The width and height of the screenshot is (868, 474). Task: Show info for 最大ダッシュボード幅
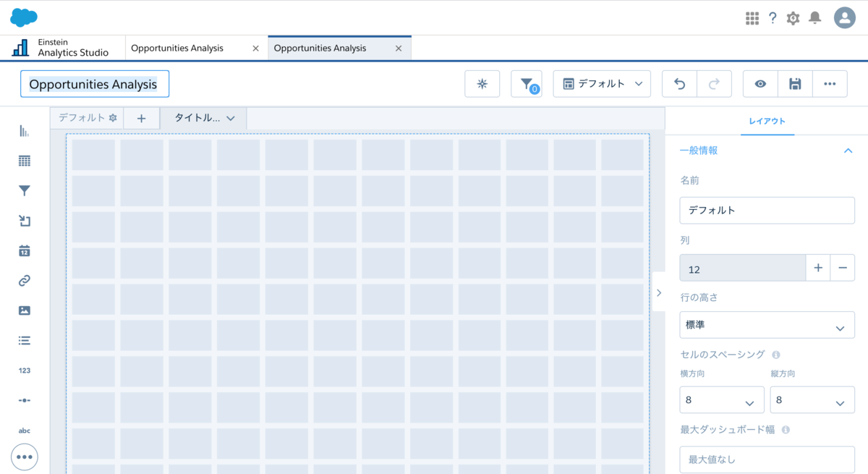786,429
